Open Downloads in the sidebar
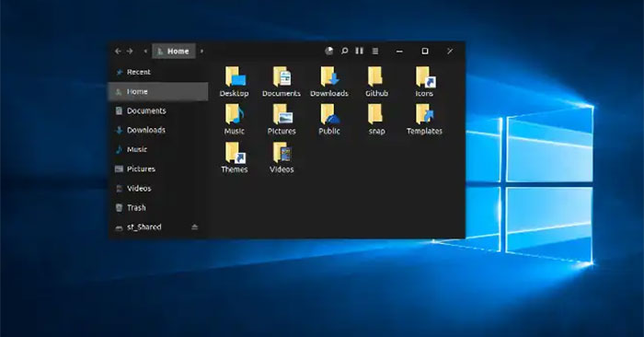 pyautogui.click(x=158, y=130)
